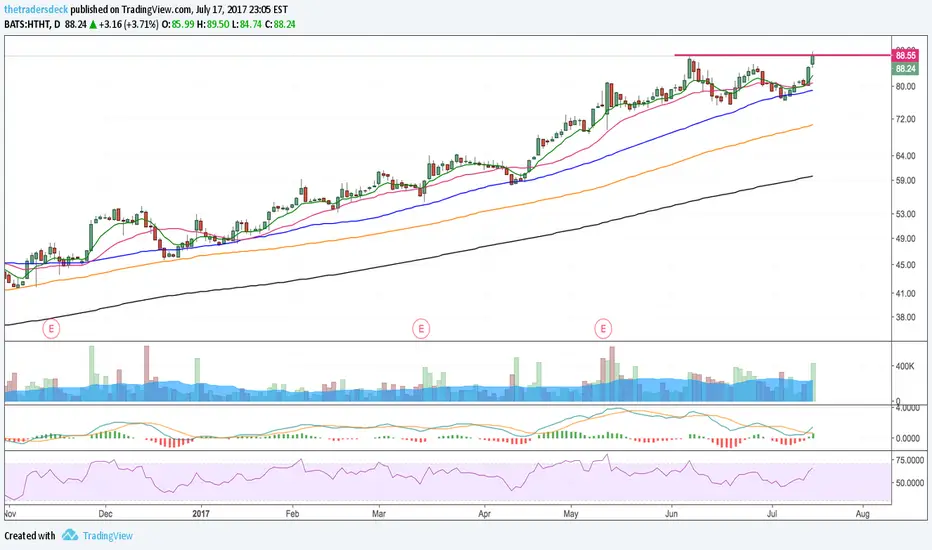
Task: Click the close value C:88.24
Action: pyautogui.click(x=280, y=24)
